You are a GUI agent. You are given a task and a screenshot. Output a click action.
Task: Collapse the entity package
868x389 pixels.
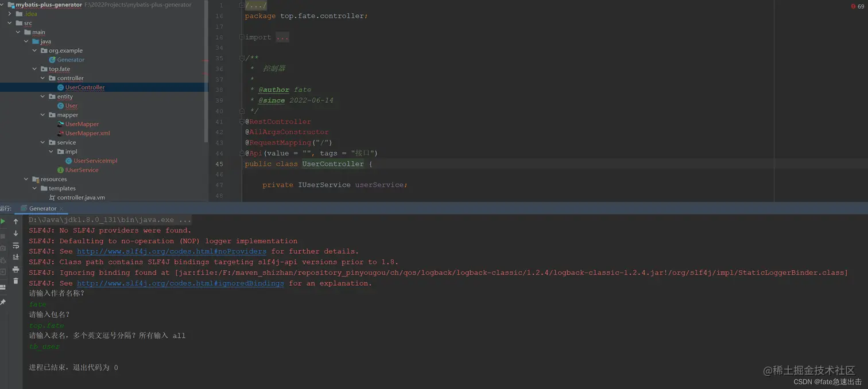43,96
